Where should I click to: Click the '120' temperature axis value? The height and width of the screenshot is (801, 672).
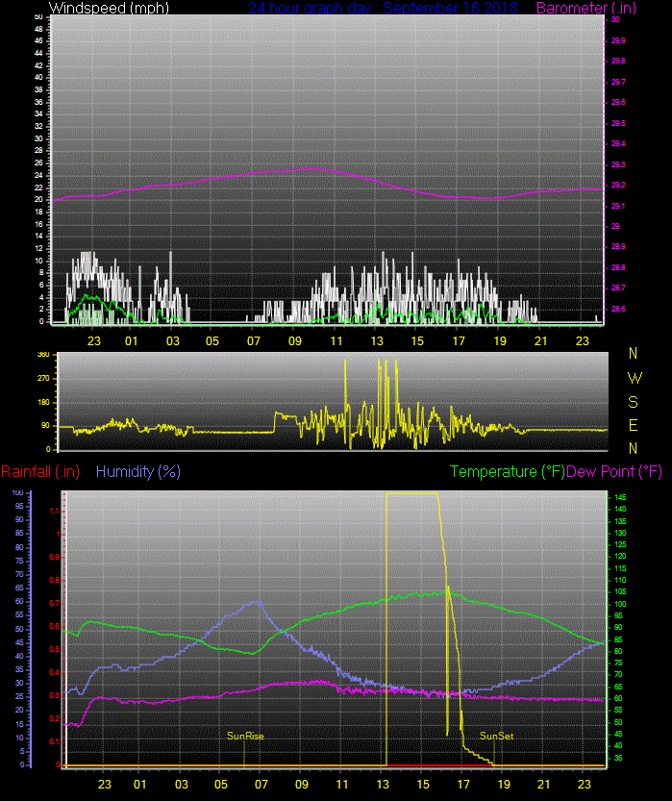pos(620,557)
